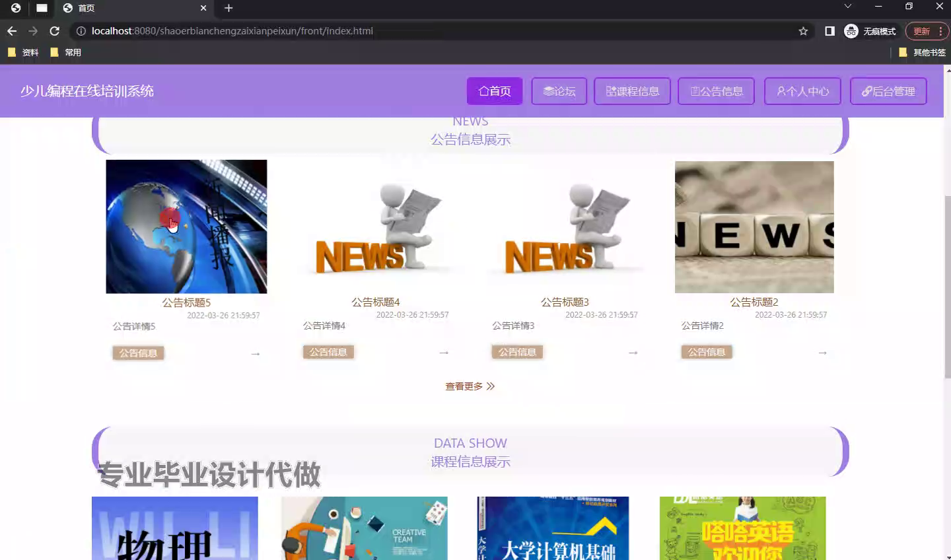Open a new browser tab
951x560 pixels.
(x=229, y=8)
